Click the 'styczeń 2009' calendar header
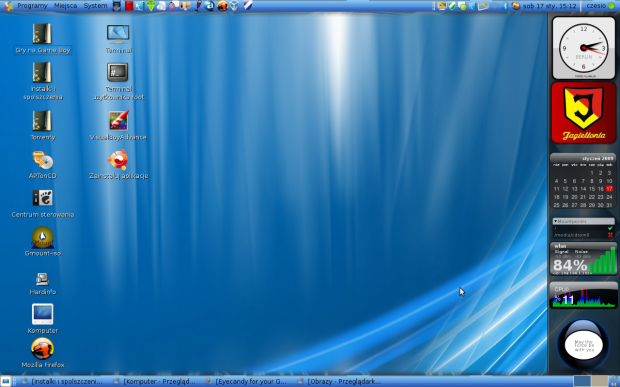Viewport: 620px width, 387px height. pyautogui.click(x=597, y=159)
